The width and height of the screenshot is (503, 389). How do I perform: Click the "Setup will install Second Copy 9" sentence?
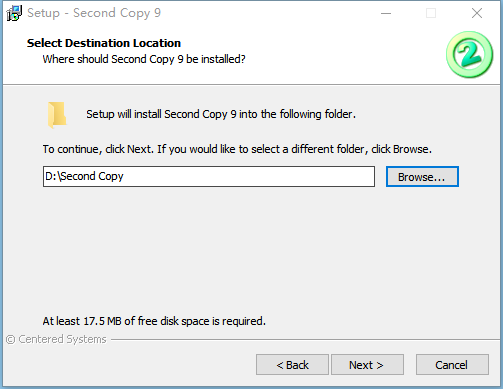221,114
